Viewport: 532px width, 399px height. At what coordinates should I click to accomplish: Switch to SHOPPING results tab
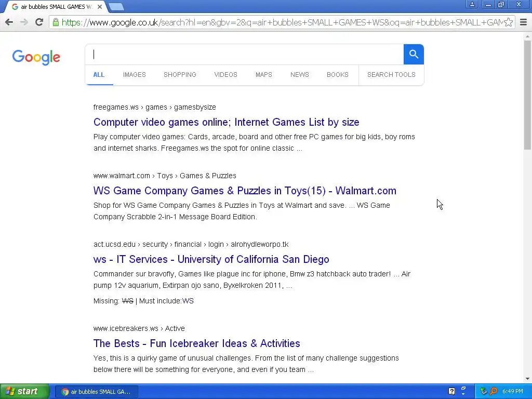[180, 75]
